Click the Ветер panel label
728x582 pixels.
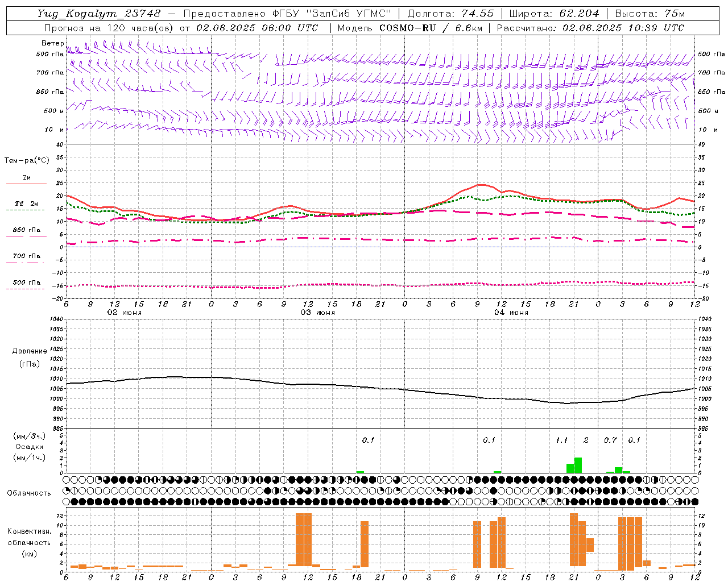[52, 43]
